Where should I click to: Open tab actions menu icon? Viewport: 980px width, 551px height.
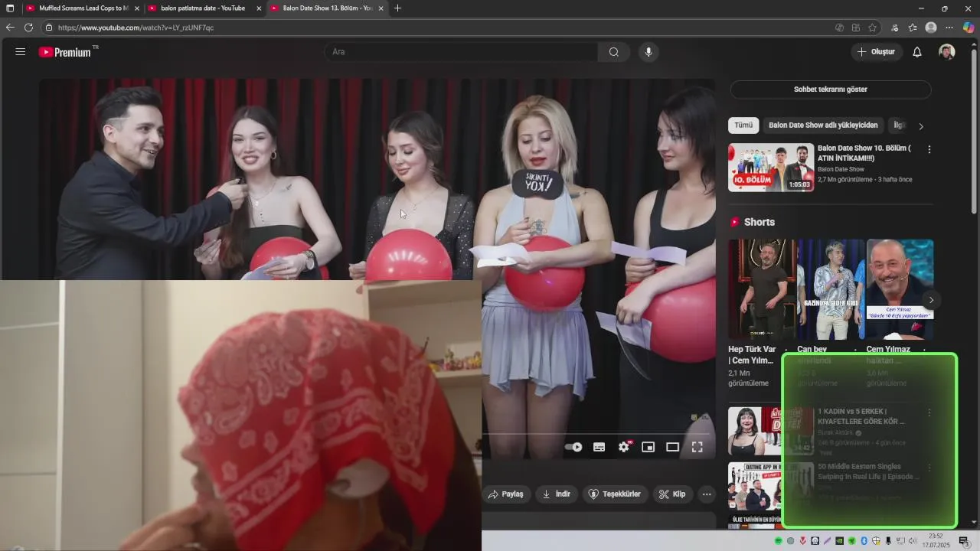(10, 8)
